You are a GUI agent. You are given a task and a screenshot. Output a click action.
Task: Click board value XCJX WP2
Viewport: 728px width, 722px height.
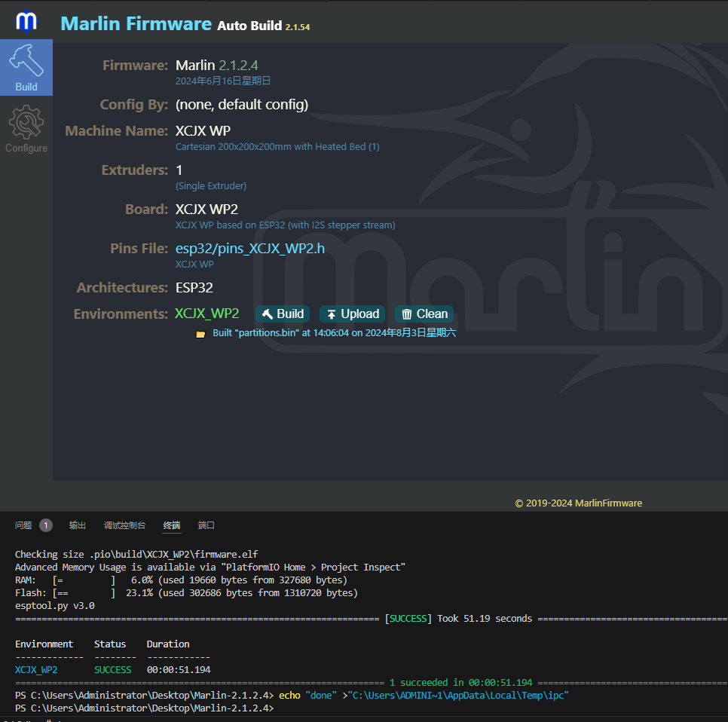pos(206,210)
